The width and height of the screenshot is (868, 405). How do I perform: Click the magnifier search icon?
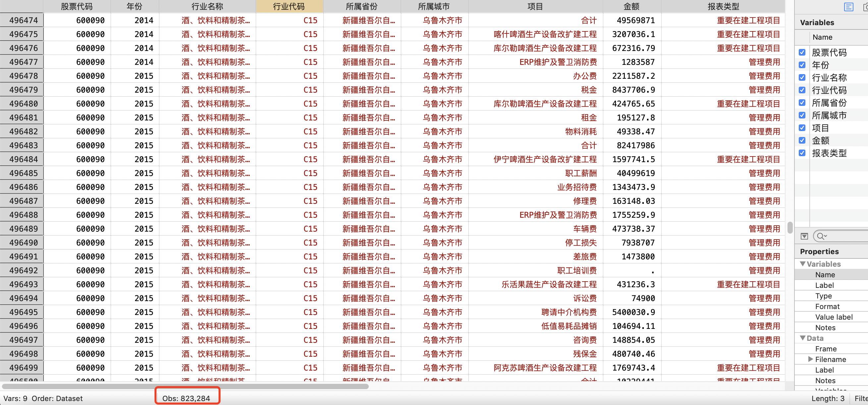pyautogui.click(x=821, y=236)
